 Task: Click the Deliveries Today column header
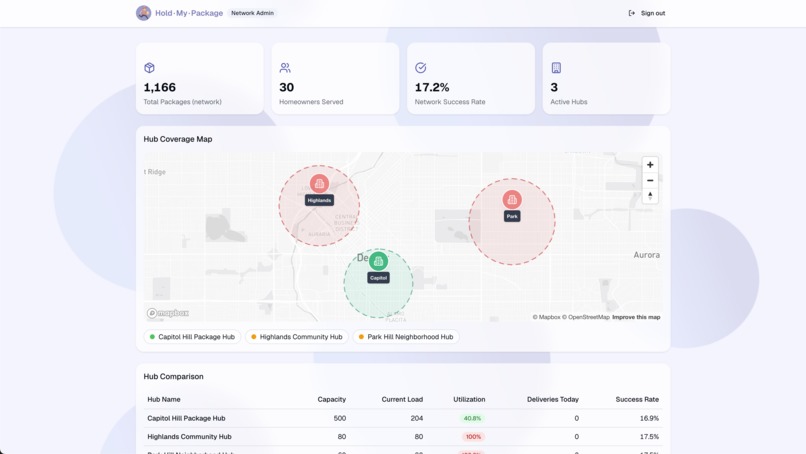click(553, 399)
